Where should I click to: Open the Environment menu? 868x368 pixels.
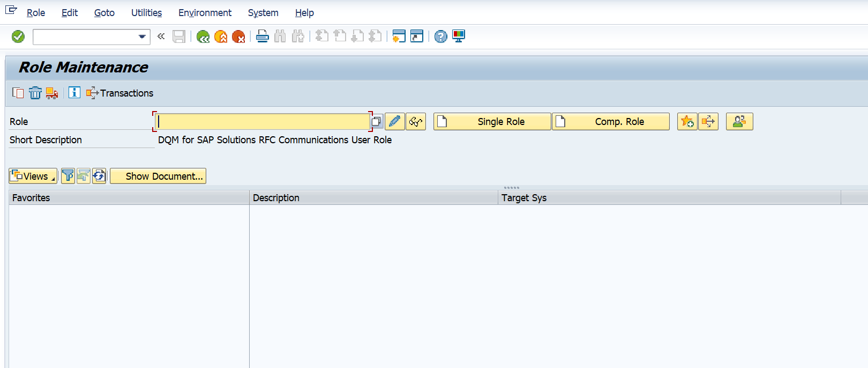205,13
